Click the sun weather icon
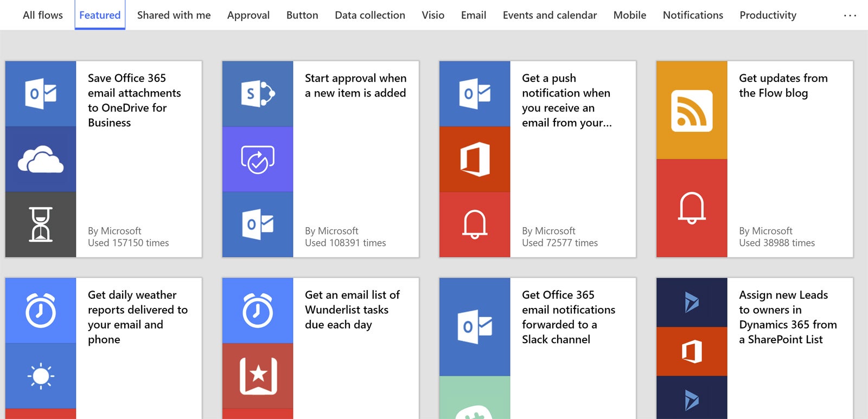Image resolution: width=868 pixels, height=419 pixels. 41,376
